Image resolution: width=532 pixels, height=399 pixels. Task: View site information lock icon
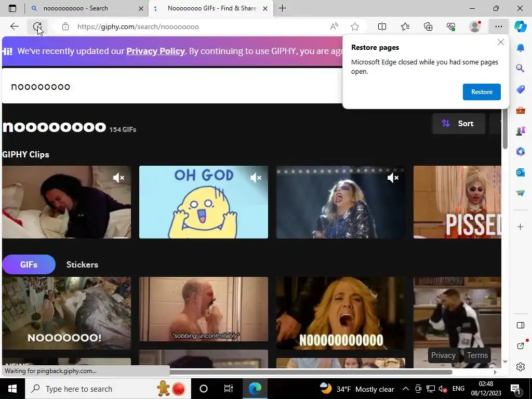65,26
